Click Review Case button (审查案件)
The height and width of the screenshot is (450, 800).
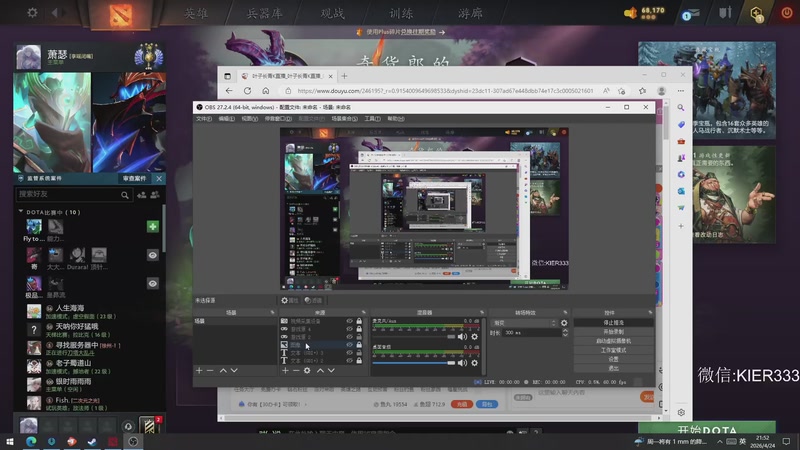[135, 179]
